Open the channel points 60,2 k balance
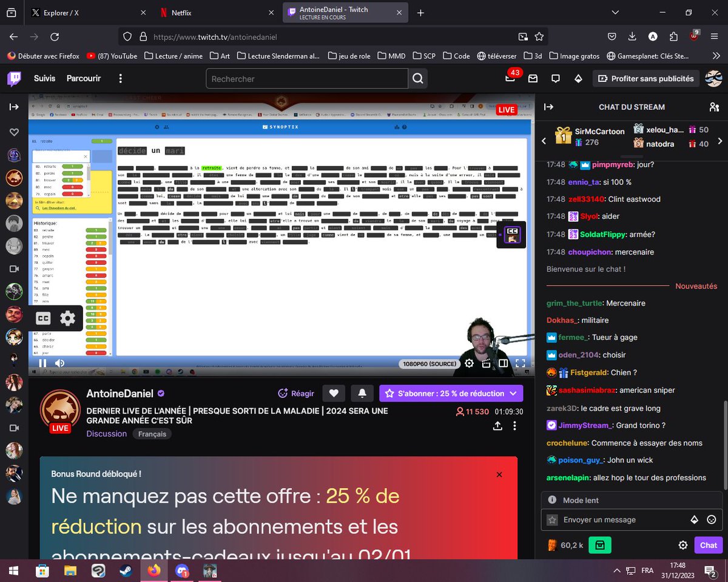728x582 pixels. [x=565, y=545]
